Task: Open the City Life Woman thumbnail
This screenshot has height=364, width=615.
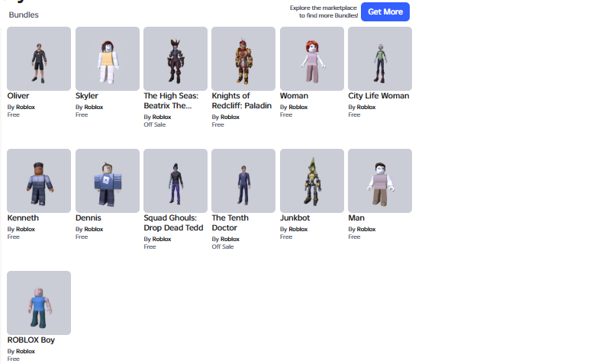Action: pos(380,59)
